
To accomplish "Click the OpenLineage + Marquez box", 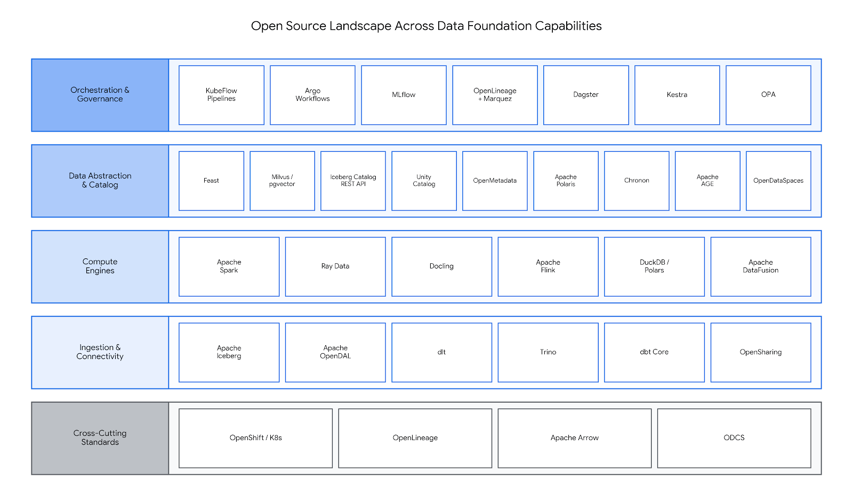I will point(495,95).
